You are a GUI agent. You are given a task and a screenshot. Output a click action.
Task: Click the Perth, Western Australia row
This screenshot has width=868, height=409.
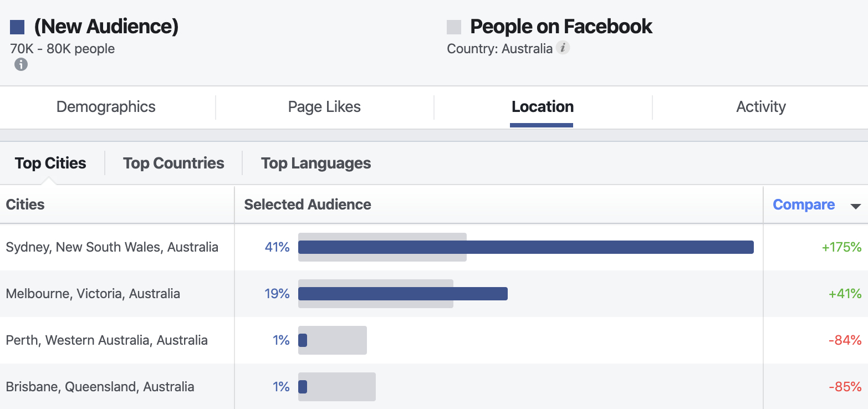(x=434, y=340)
